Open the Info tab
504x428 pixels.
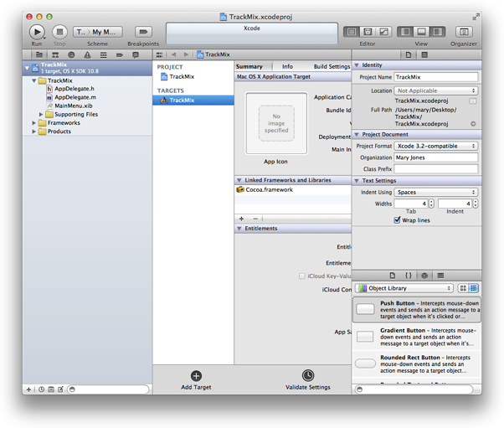[287, 66]
